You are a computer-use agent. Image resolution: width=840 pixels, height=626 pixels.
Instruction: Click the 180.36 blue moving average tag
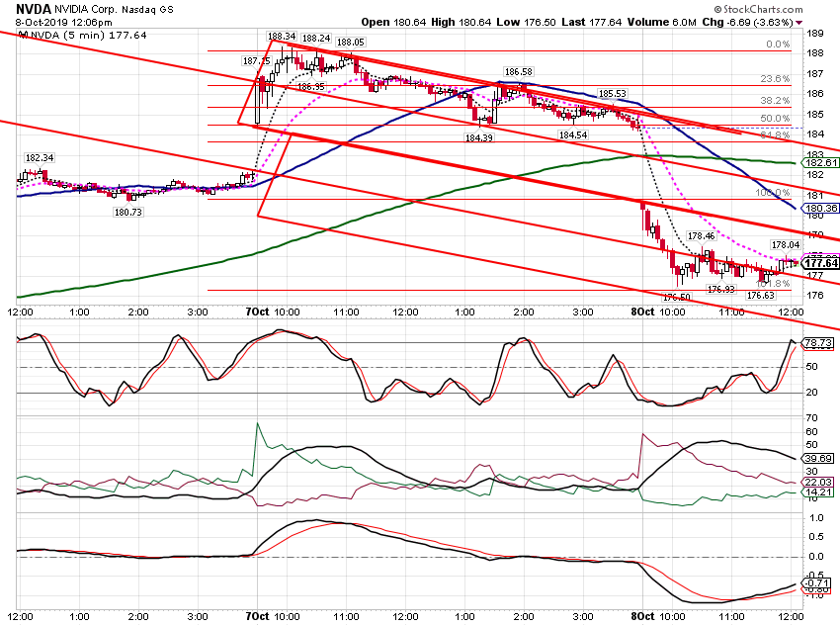coord(821,209)
